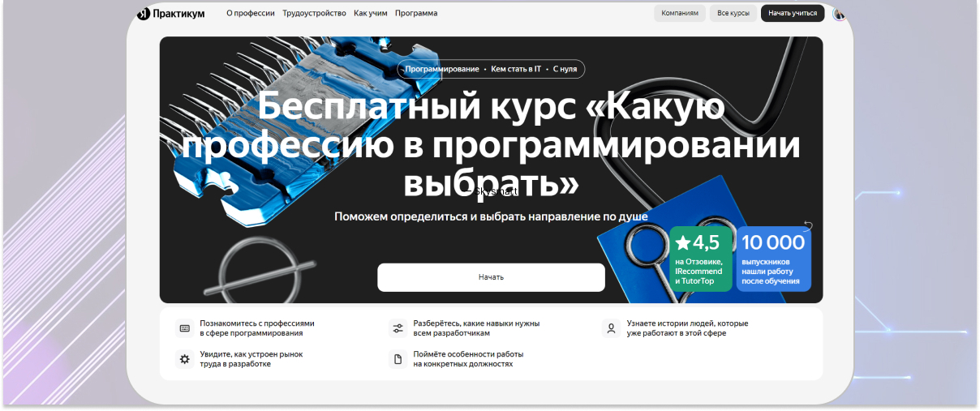The image size is (980, 411).
Task: Go to the Трудоустройство section
Action: click(314, 13)
